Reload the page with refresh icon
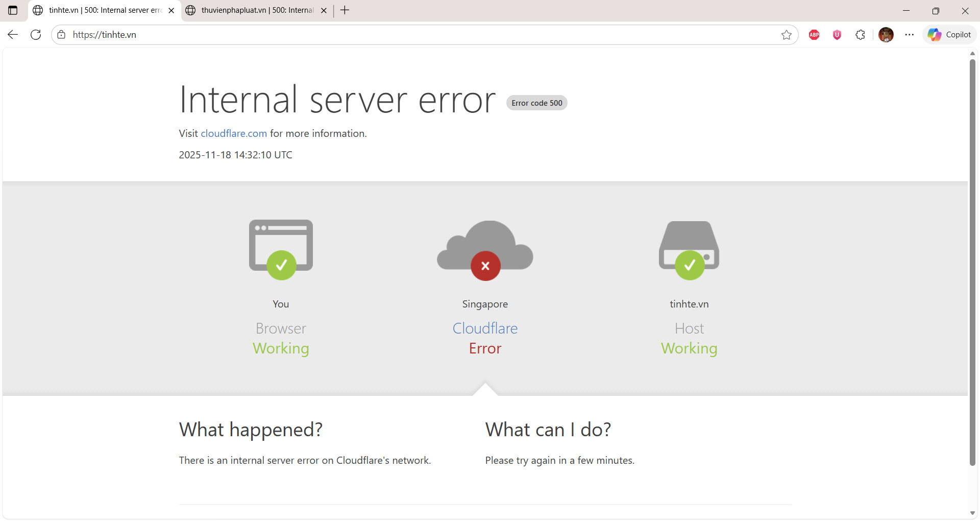 36,35
